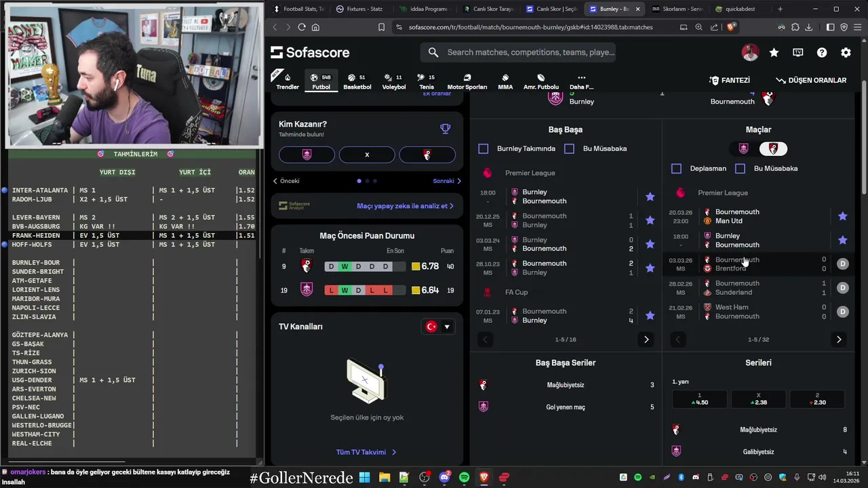Check Burnley Takımında checkbox
The width and height of the screenshot is (868, 488).
pos(484,148)
